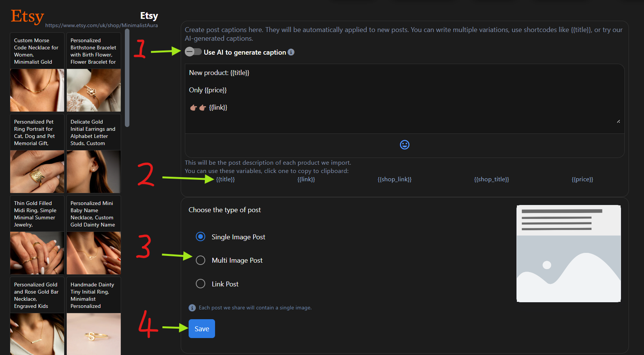Select Link Post radio option
The width and height of the screenshot is (644, 355).
200,284
